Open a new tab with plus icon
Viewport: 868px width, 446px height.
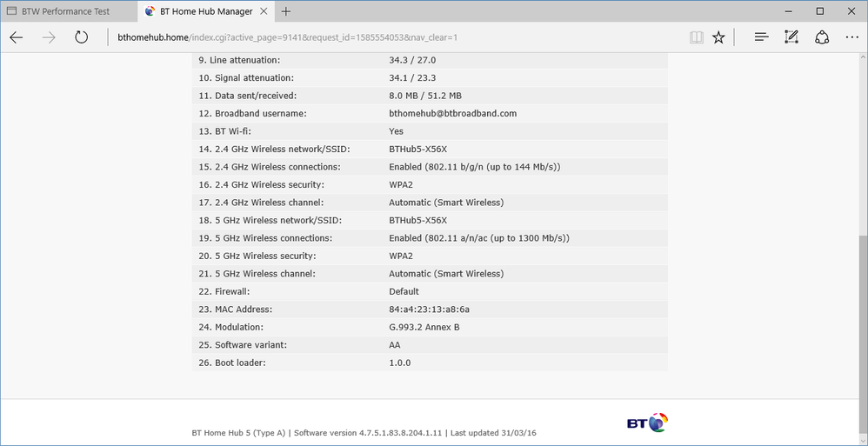click(x=285, y=11)
